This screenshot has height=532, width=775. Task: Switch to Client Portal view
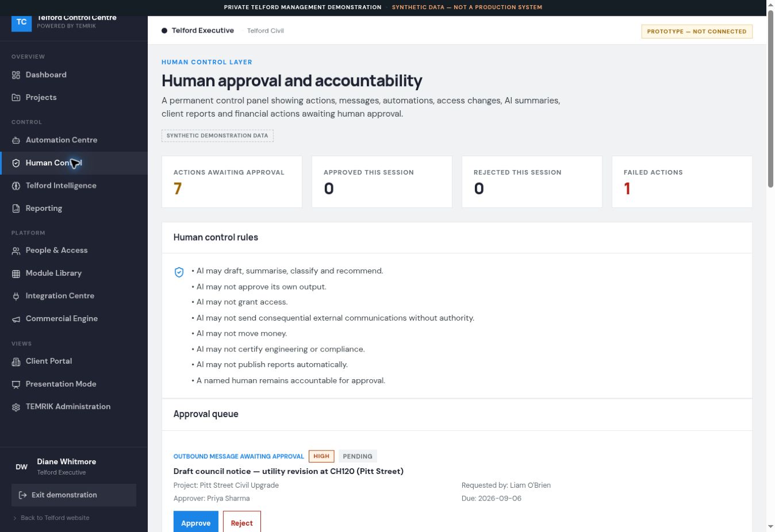[x=74, y=361]
